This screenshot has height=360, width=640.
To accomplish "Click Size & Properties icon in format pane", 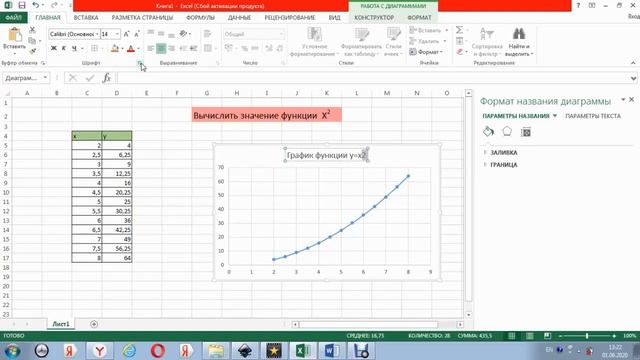I will tap(526, 132).
